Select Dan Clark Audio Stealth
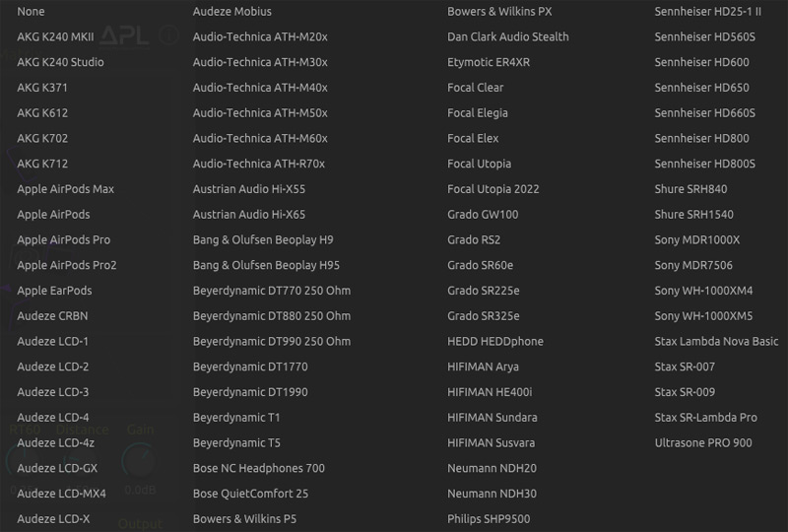 [507, 37]
